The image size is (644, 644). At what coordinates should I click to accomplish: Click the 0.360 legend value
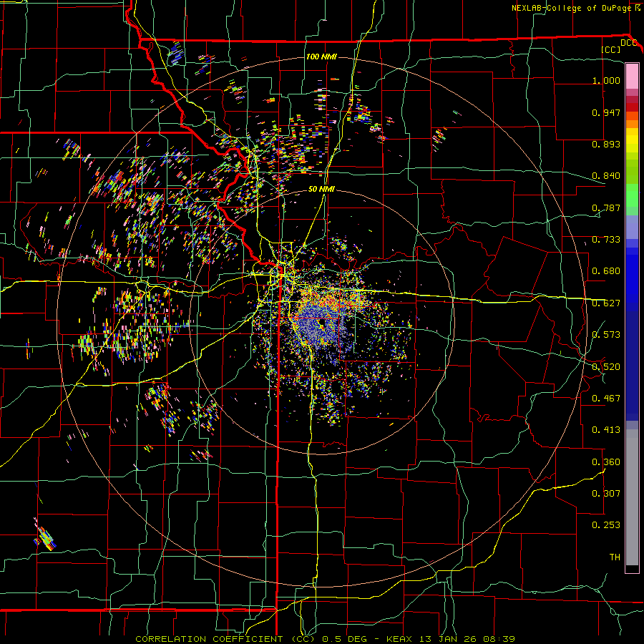[x=606, y=462]
